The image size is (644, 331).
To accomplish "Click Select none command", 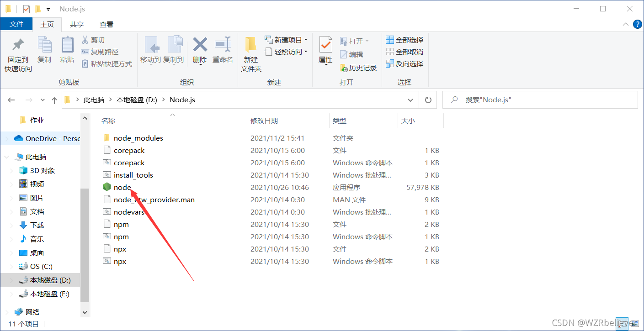I will tap(404, 52).
